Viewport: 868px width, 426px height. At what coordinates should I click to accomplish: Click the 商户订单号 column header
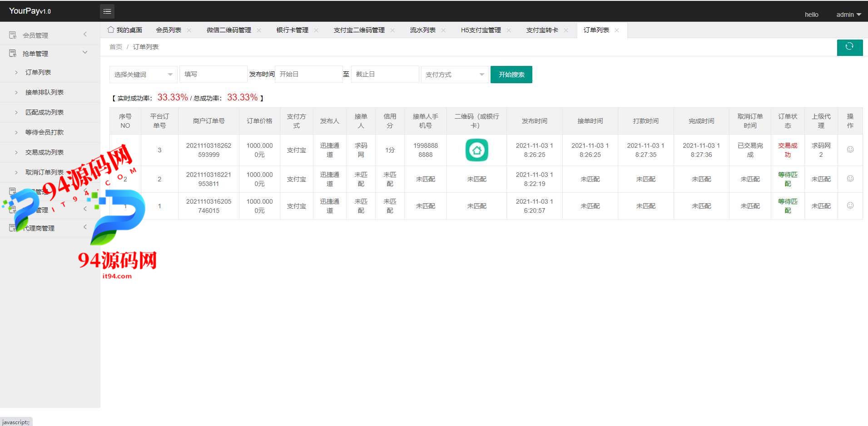click(x=208, y=121)
